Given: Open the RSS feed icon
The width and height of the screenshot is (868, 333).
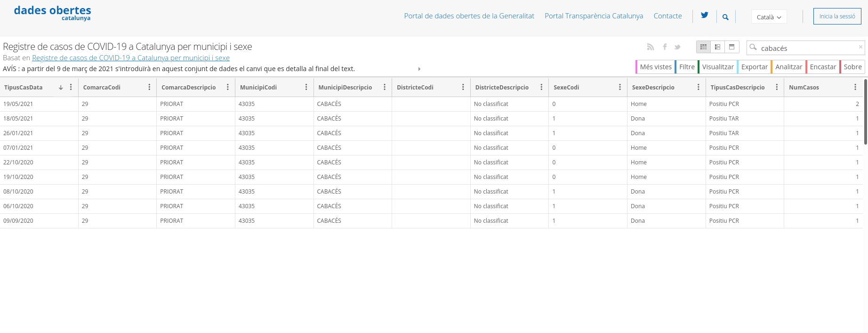Looking at the screenshot, I should click(651, 47).
